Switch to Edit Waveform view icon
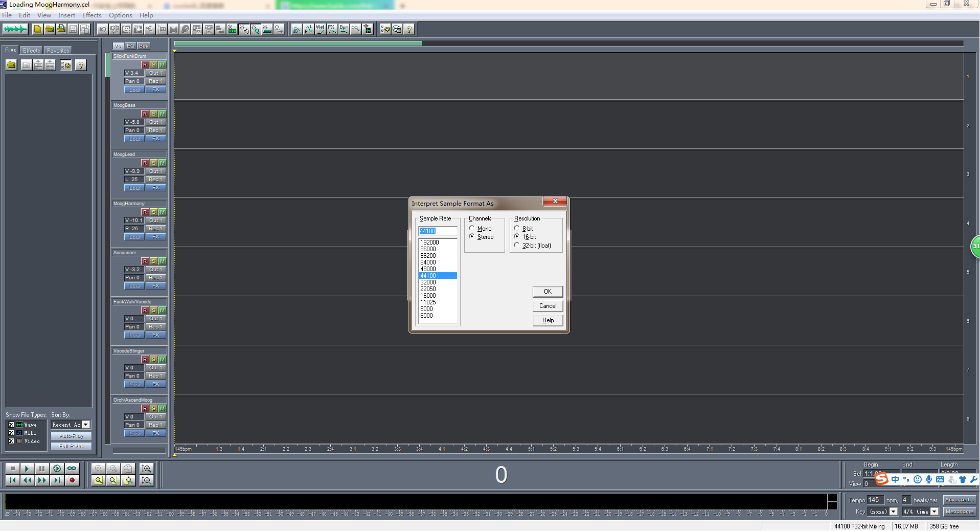This screenshot has height=531, width=980. click(15, 29)
